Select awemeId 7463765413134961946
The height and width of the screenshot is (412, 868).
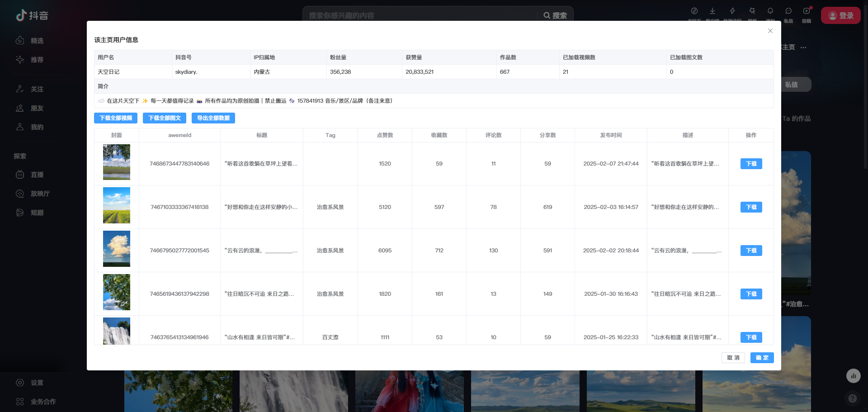[179, 337]
